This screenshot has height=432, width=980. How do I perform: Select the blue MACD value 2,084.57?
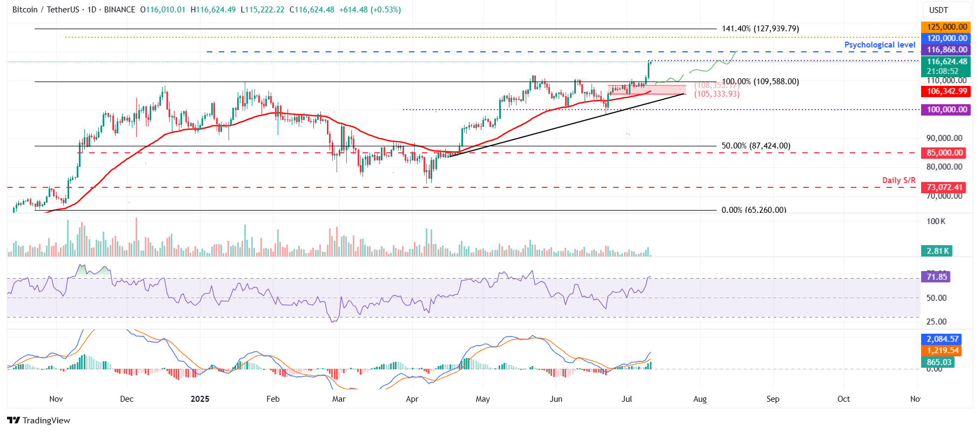pos(942,339)
